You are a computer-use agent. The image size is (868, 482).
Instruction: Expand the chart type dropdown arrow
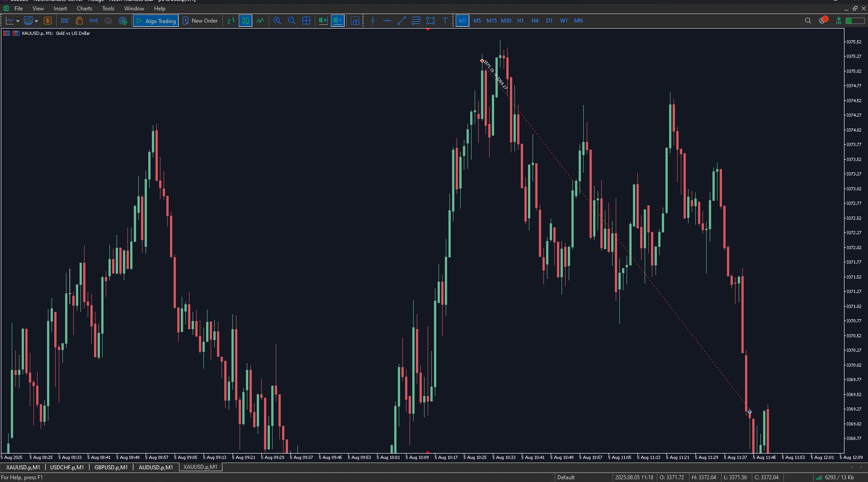point(18,21)
